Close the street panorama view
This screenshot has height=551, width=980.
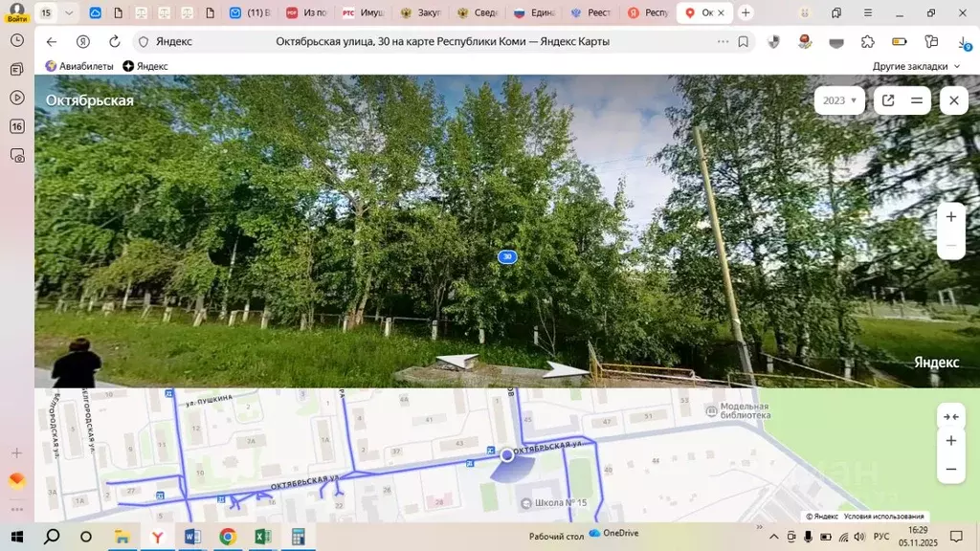click(x=953, y=100)
